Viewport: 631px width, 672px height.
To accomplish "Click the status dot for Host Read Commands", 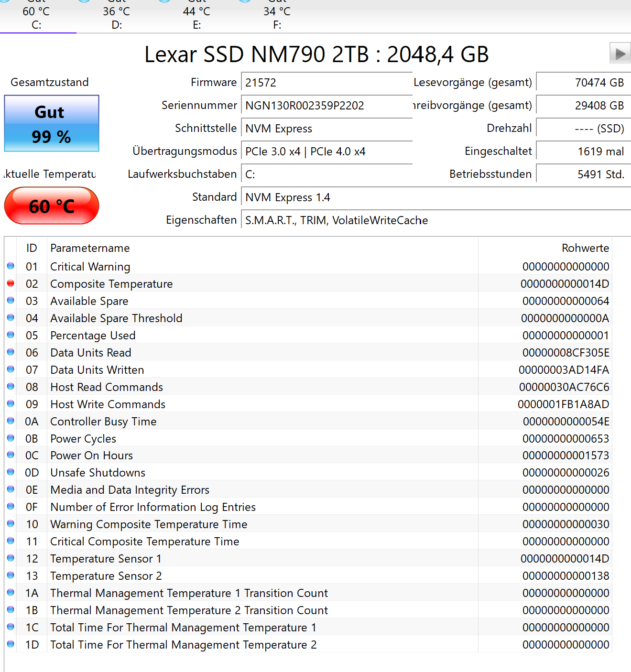I will (x=11, y=386).
